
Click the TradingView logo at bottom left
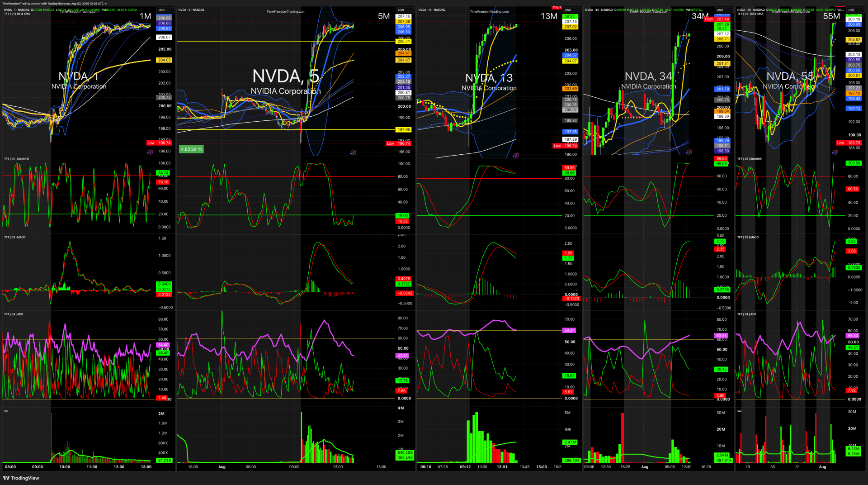click(x=21, y=478)
